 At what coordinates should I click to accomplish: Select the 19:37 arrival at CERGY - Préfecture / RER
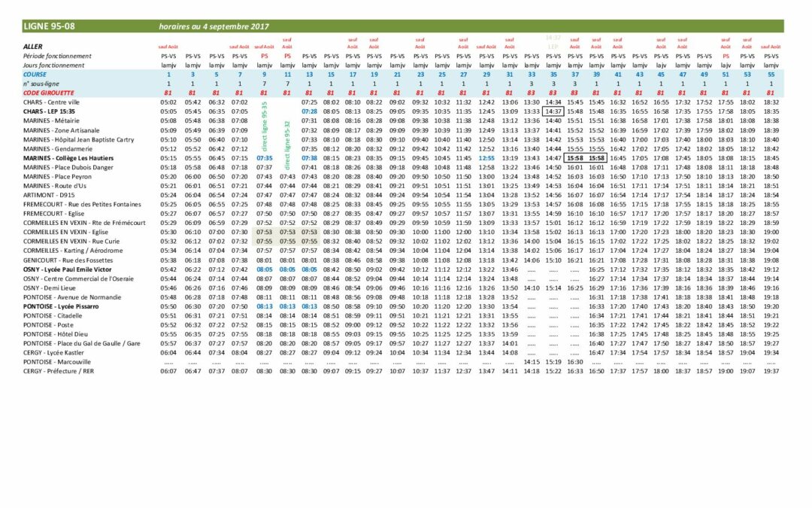point(771,372)
